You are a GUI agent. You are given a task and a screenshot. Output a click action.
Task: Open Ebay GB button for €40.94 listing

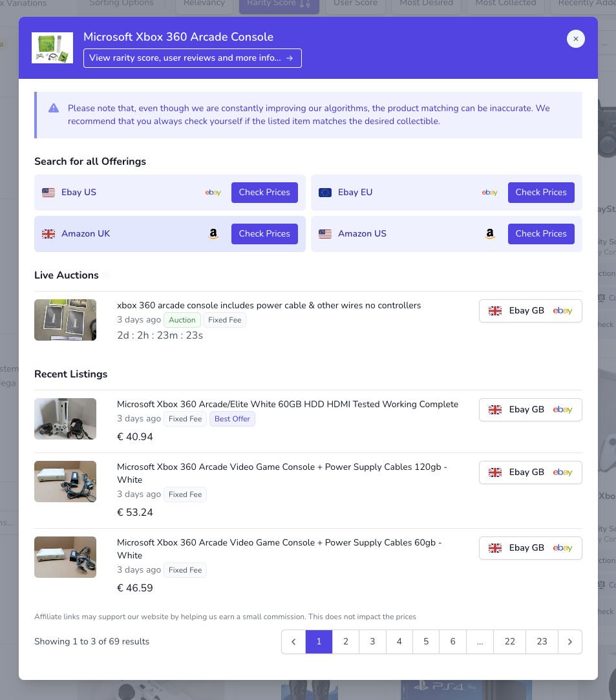(530, 410)
